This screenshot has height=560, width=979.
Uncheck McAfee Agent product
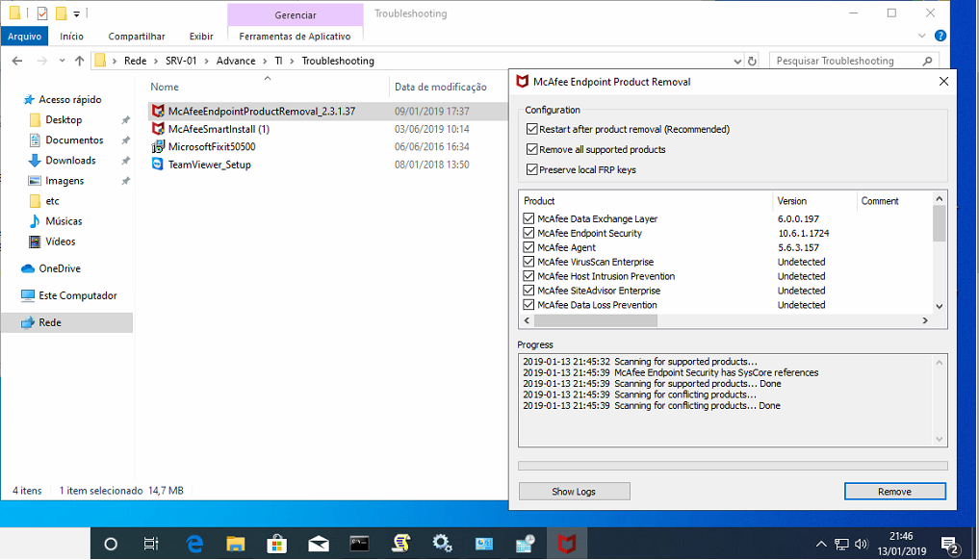(x=528, y=247)
